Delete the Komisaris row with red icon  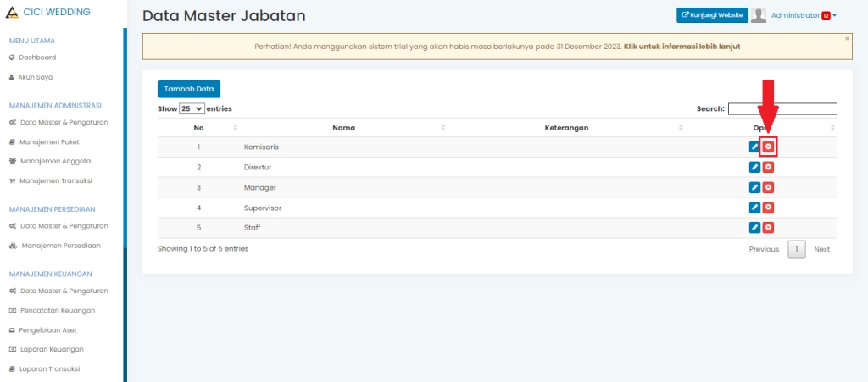768,147
